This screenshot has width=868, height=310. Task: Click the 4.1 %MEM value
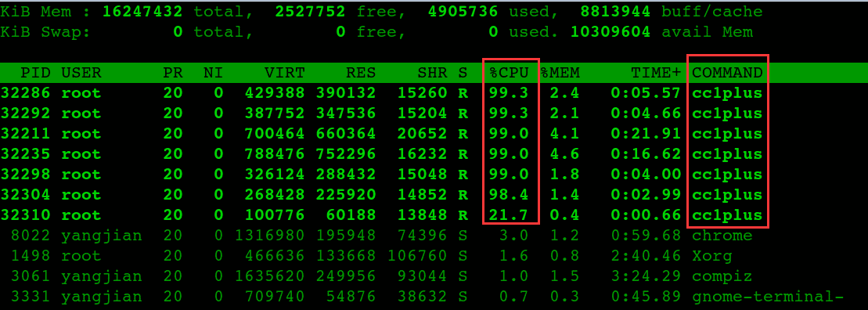pyautogui.click(x=564, y=133)
